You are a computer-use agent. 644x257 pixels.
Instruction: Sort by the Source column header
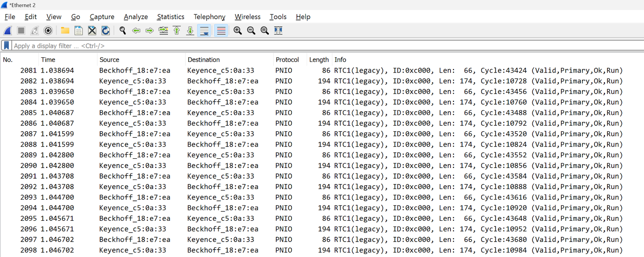point(141,60)
